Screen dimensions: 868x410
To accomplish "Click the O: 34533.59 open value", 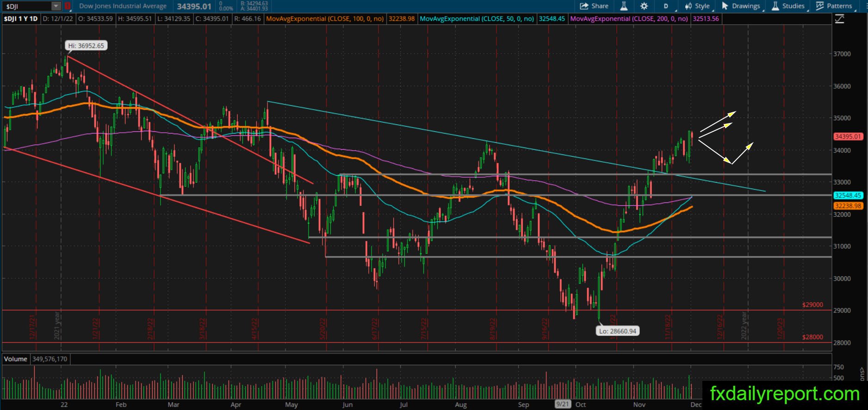I will point(95,19).
